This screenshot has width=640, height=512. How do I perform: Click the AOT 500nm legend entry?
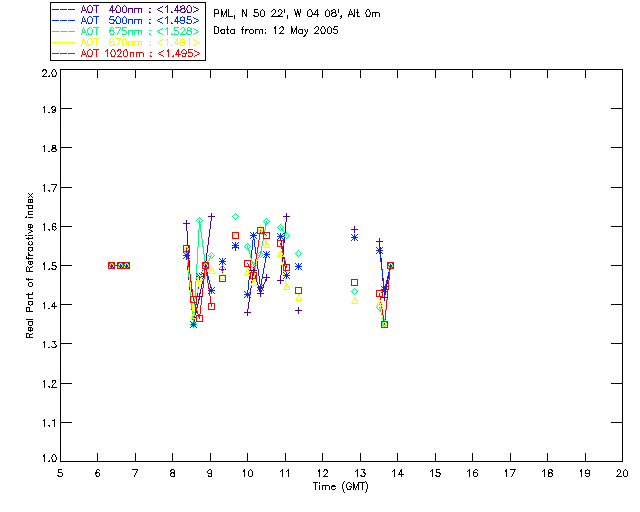(x=127, y=20)
